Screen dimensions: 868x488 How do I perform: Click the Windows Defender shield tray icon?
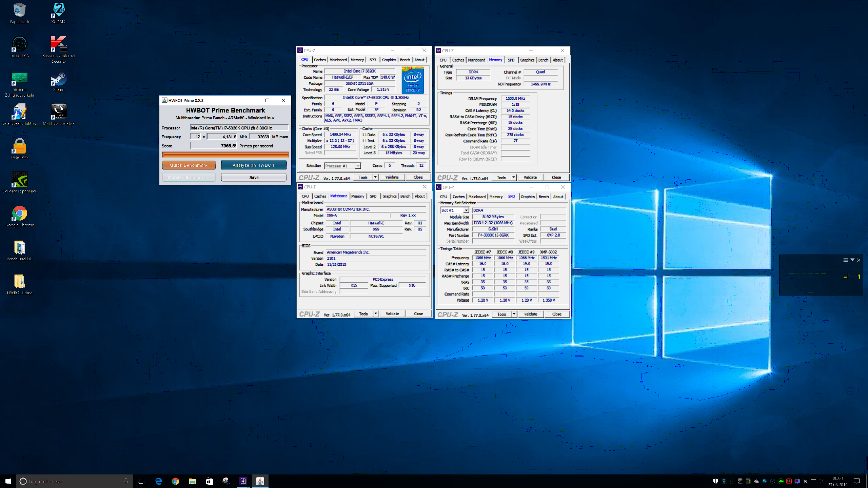click(715, 481)
